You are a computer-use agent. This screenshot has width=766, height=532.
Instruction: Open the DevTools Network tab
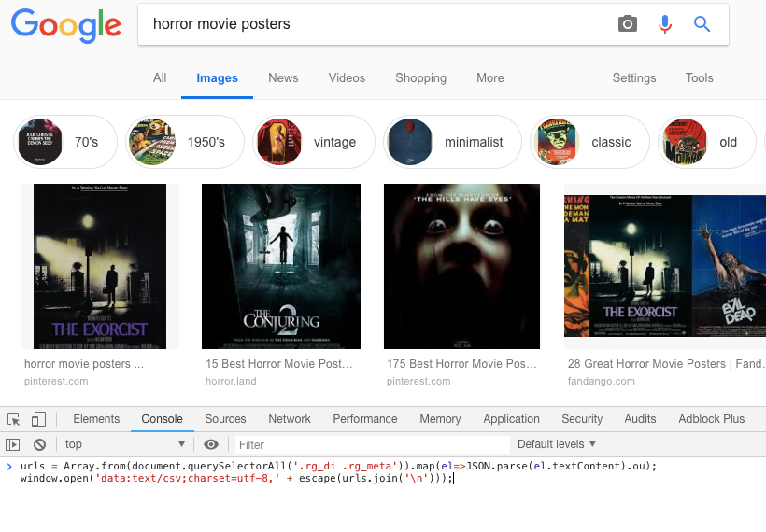[290, 419]
